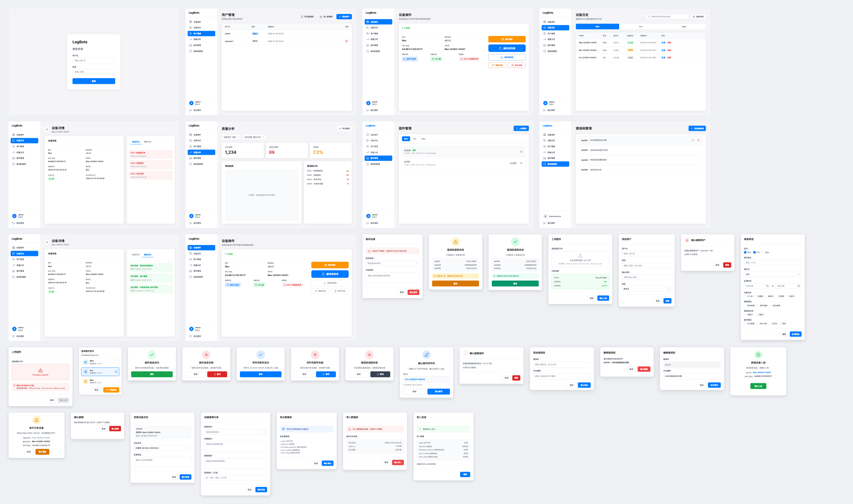Open 维修类型 dropdown in 创建维修记录
Screen dimensions: 853x504
tap(235, 432)
